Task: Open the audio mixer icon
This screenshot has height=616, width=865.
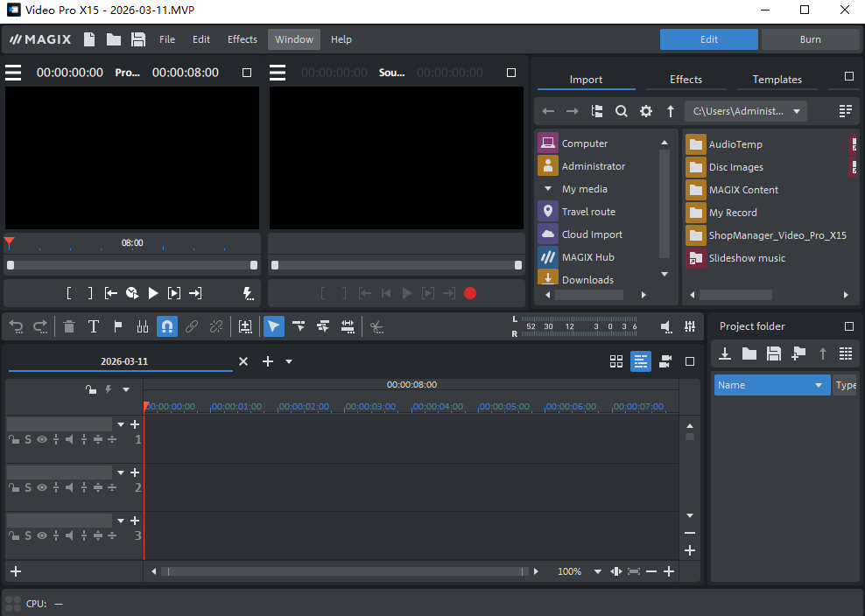Action: click(x=691, y=326)
